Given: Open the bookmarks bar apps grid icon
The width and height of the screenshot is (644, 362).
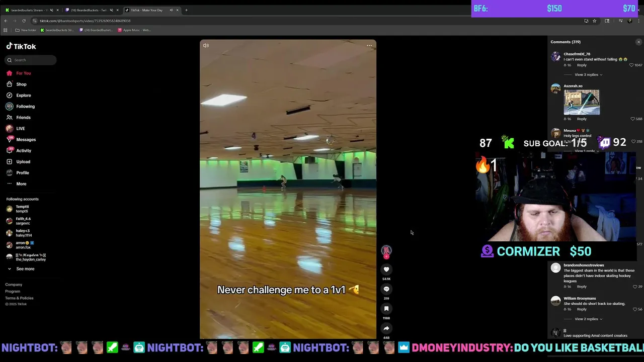Looking at the screenshot, I should tap(6, 30).
